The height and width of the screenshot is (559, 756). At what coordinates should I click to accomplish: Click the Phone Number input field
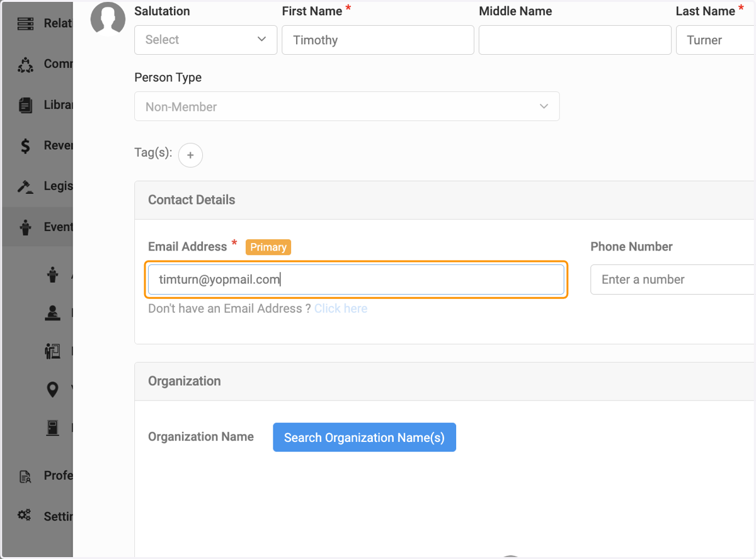click(673, 279)
